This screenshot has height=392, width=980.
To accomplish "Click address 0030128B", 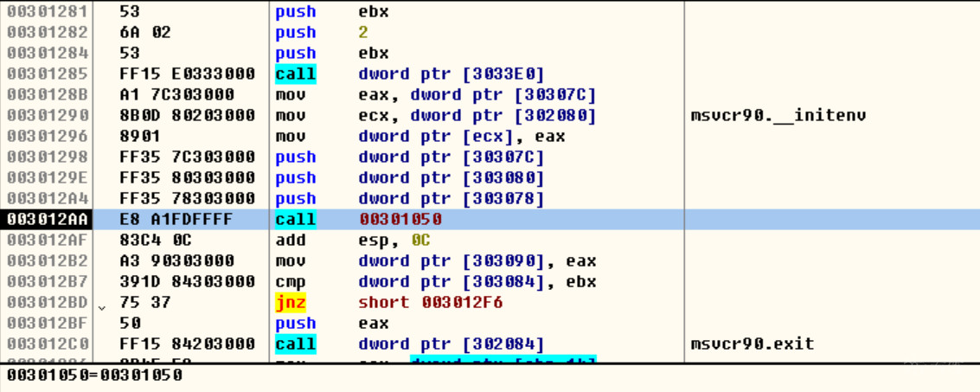I will click(x=48, y=95).
